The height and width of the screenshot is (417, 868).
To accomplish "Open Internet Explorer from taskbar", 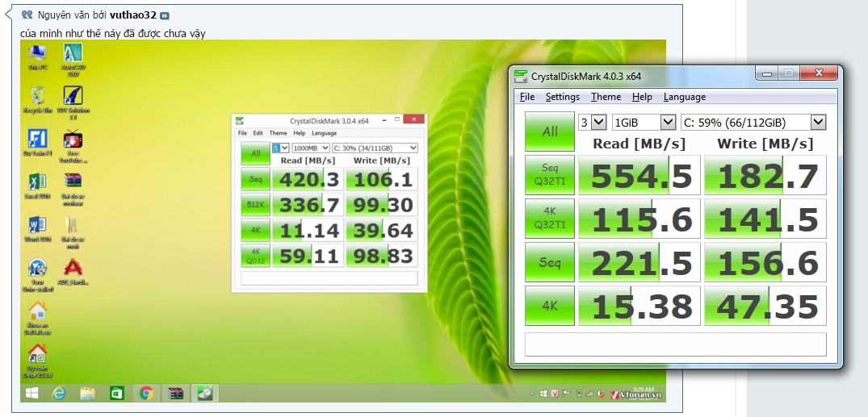I will coord(58,394).
